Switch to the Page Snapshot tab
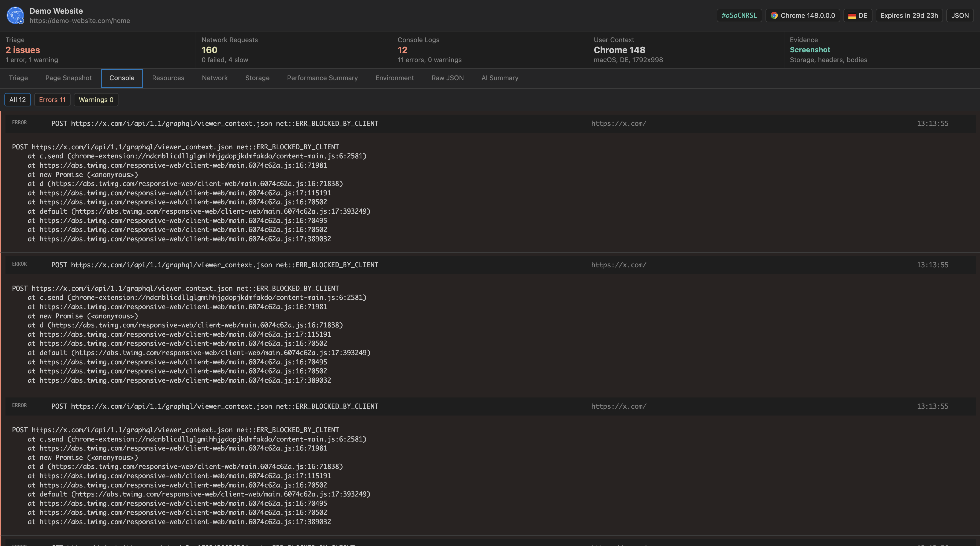Viewport: 980px width, 546px height. coord(68,78)
